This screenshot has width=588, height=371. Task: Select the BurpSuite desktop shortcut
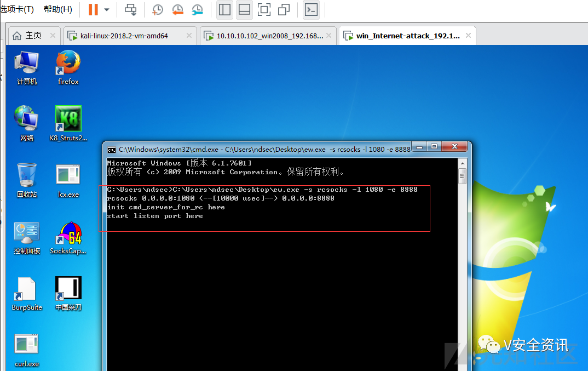(x=27, y=294)
